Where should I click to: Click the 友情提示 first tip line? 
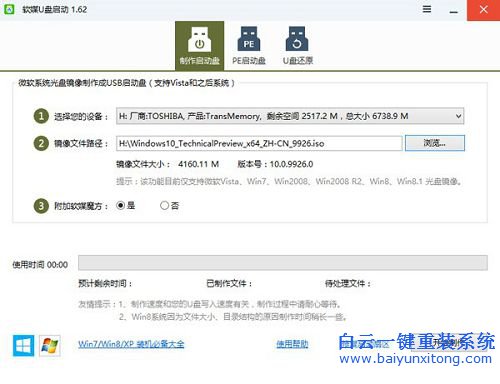209,304
